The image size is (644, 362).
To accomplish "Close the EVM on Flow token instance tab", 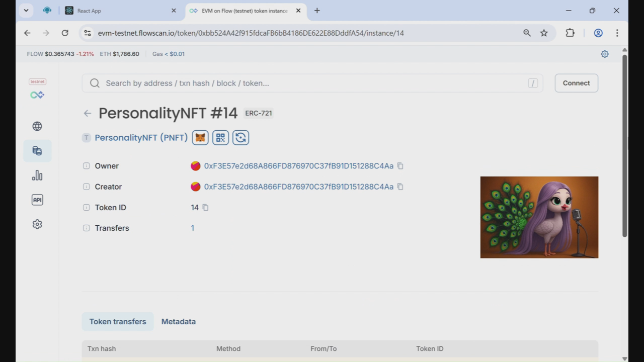I will point(298,11).
